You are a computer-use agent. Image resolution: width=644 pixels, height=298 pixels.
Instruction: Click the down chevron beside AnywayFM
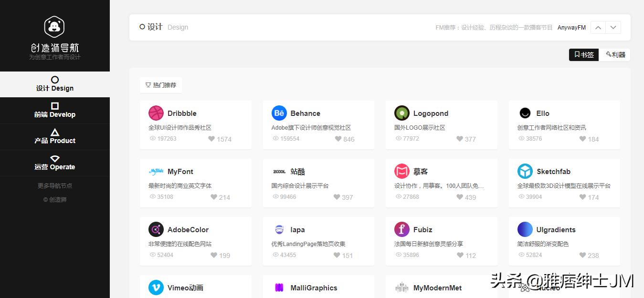pos(613,27)
